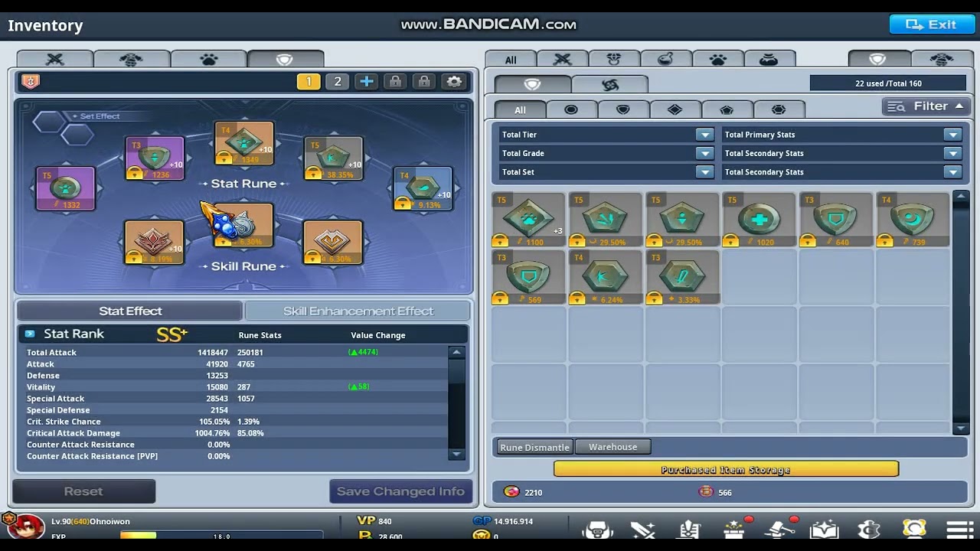Click the Exit button
The width and height of the screenshot is (980, 551).
click(932, 24)
